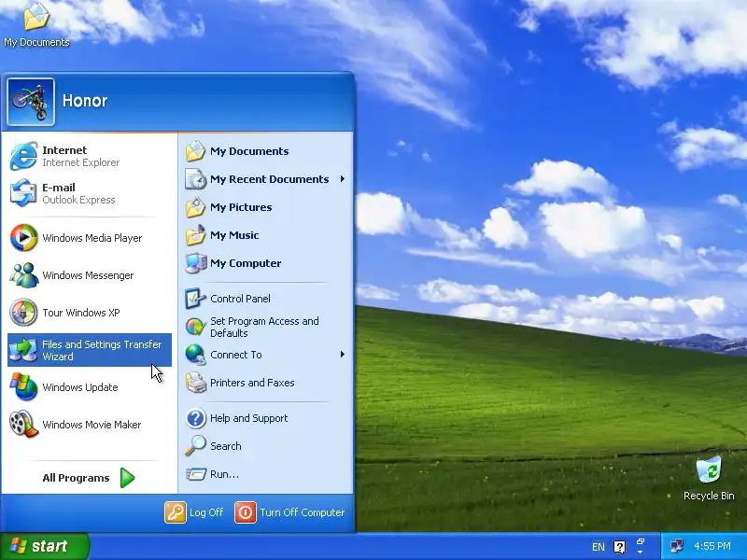Open the Printers and Faxes icon

(195, 383)
